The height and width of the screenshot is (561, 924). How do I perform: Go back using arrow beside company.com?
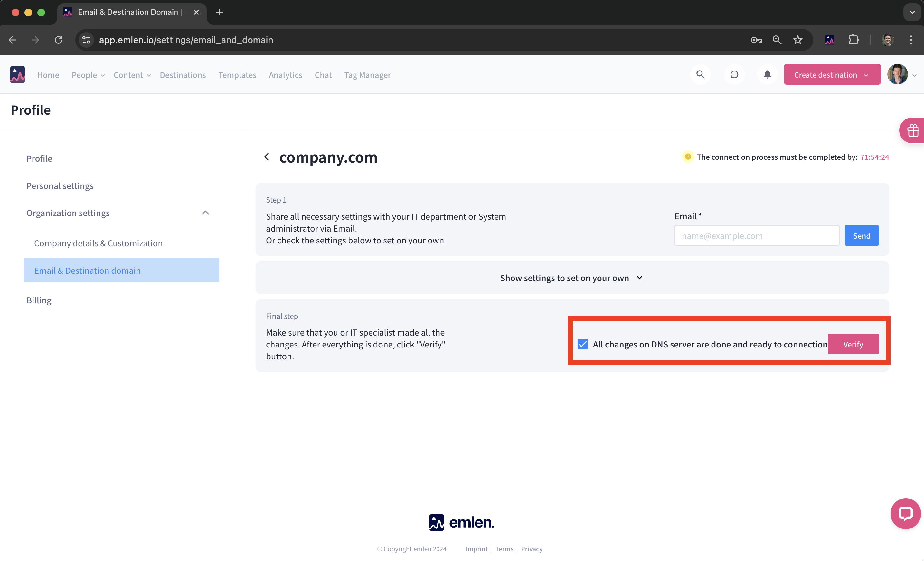[x=267, y=157]
